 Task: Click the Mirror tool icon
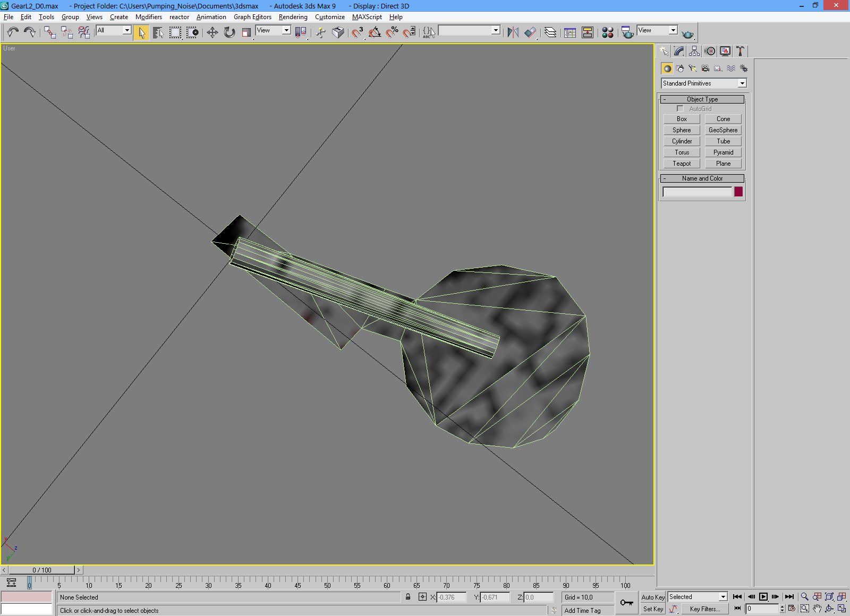point(513,33)
